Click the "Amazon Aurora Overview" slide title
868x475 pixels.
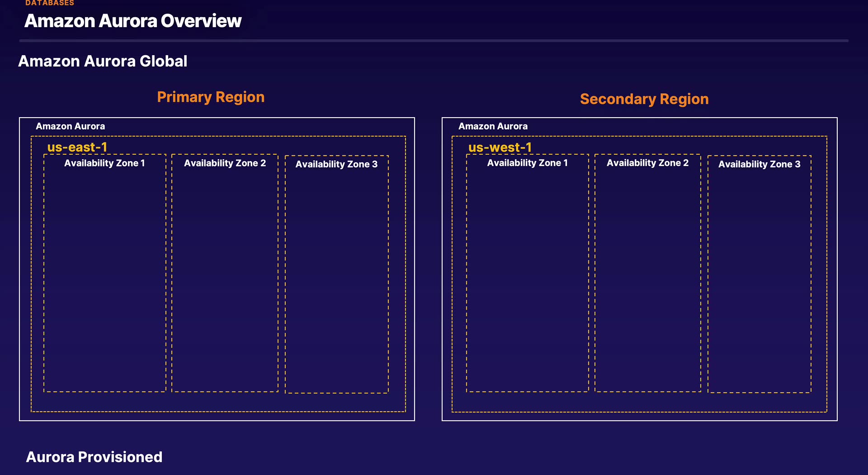click(133, 21)
